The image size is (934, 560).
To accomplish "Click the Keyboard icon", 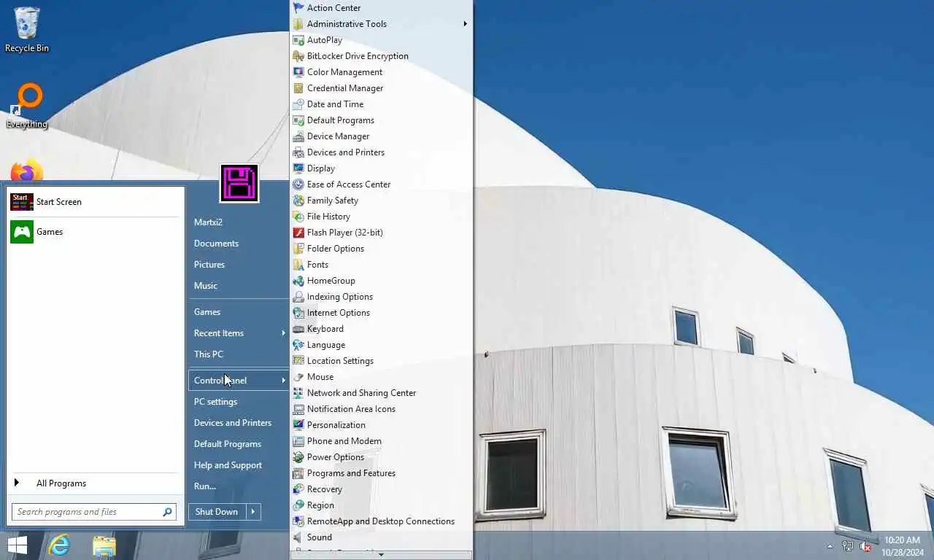I will coord(298,328).
